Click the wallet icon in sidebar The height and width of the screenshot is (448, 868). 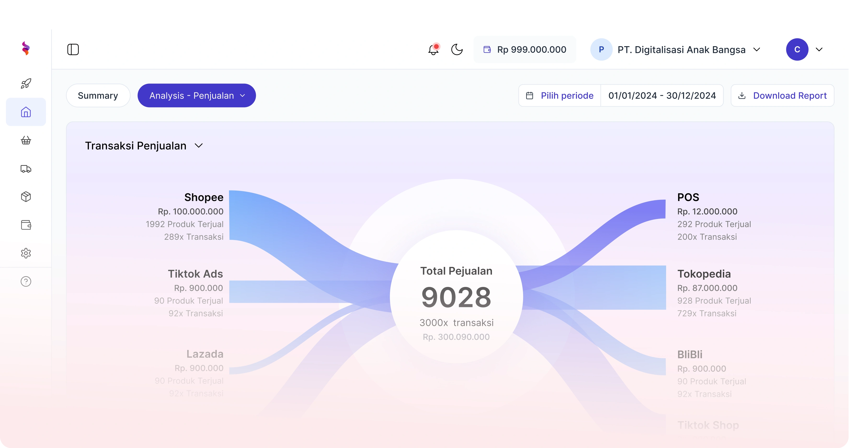[26, 225]
